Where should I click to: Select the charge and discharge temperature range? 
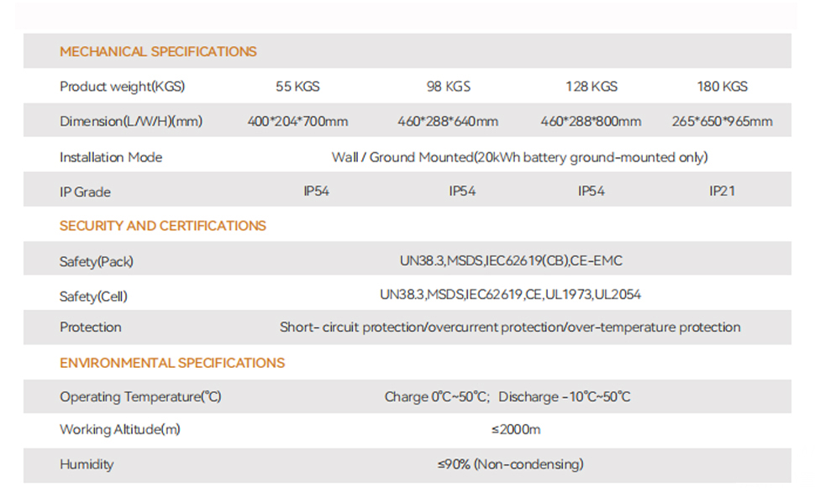[x=507, y=397]
